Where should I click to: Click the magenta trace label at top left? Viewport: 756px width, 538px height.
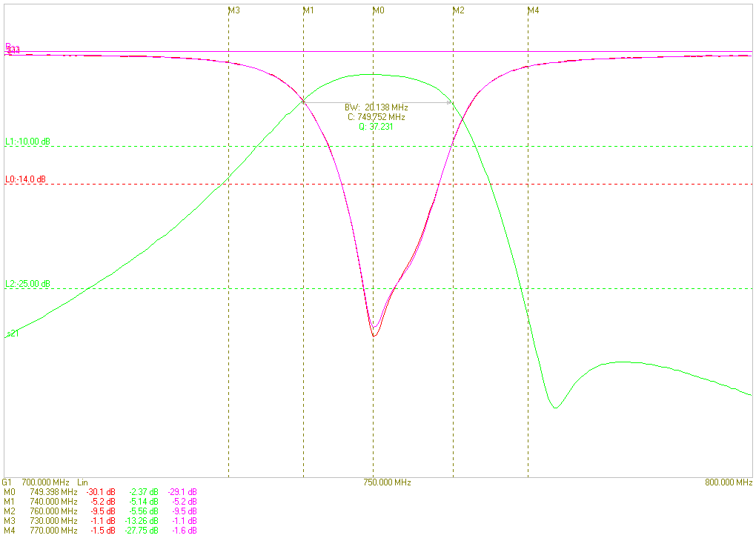(x=13, y=48)
